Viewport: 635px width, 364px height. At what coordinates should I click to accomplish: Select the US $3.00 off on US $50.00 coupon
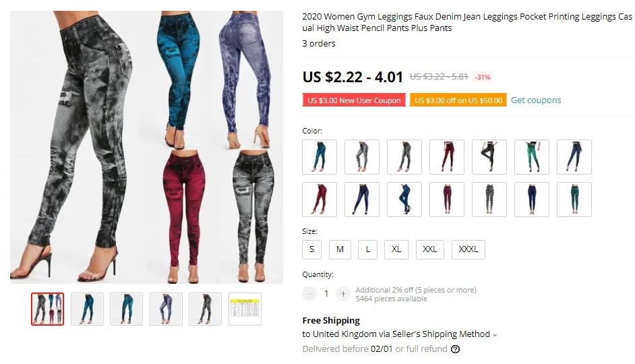pos(458,100)
